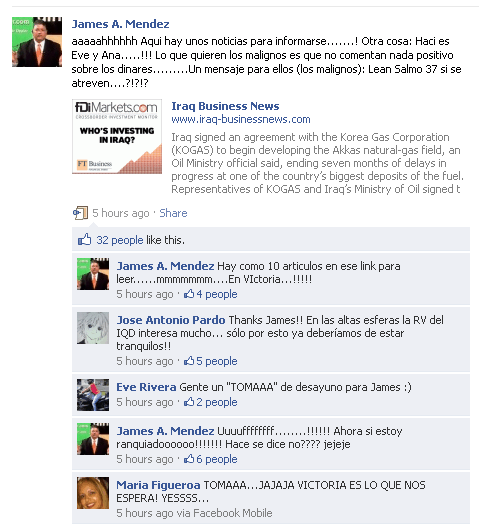479x524 pixels.
Task: Share the Iraq Business News post
Action: pos(173,213)
